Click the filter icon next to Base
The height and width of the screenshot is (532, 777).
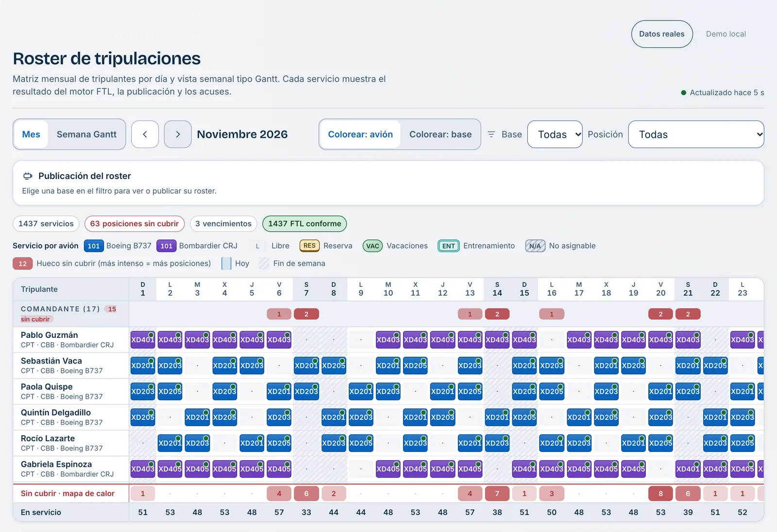tap(491, 134)
